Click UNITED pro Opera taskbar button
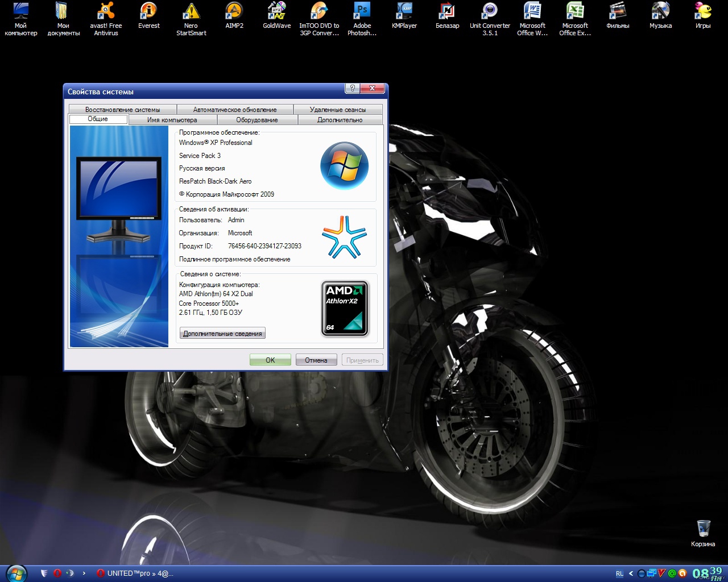This screenshot has width=728, height=582. click(x=135, y=573)
